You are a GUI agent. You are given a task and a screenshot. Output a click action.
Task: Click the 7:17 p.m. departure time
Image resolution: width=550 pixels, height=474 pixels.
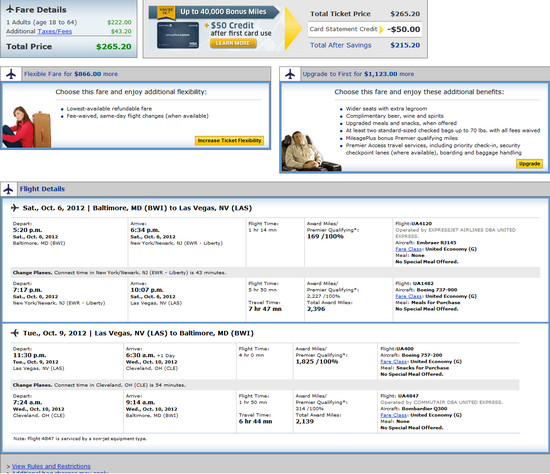point(27,290)
